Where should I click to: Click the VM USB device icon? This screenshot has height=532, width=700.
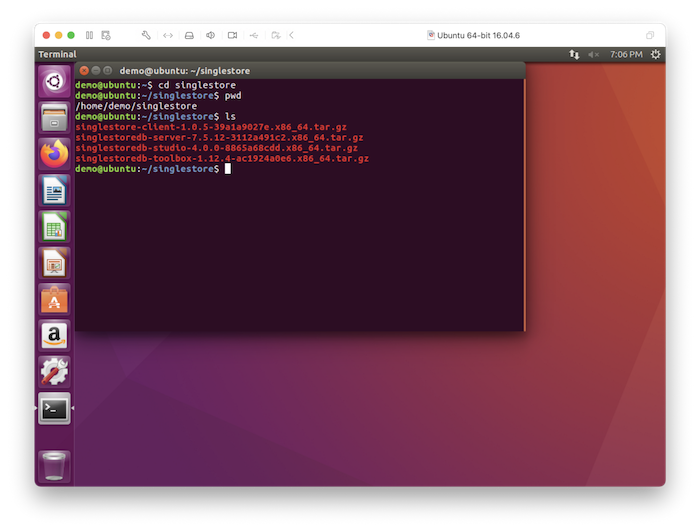pos(254,35)
